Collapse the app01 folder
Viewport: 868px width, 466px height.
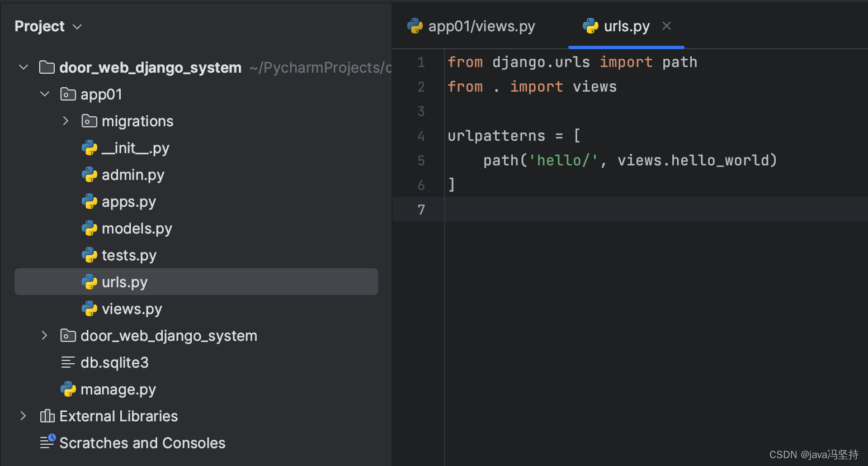tap(45, 94)
